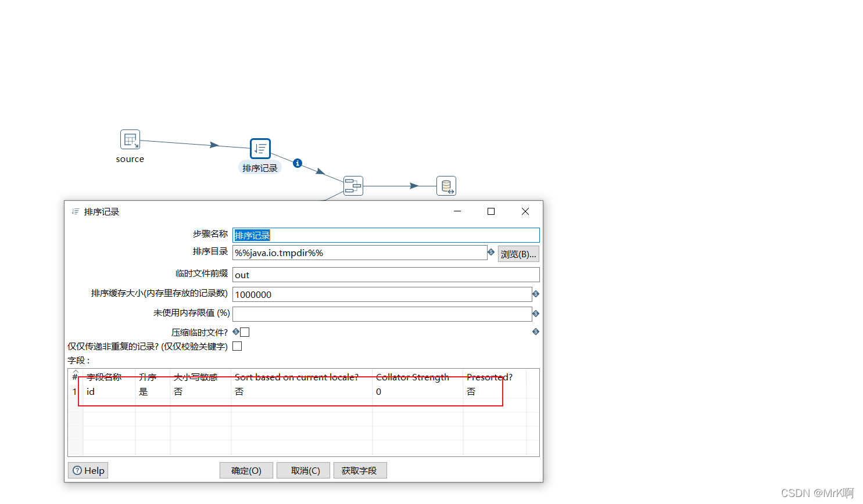Click the 否 cell under 大小写敏感
The width and height of the screenshot is (863, 504).
(200, 391)
